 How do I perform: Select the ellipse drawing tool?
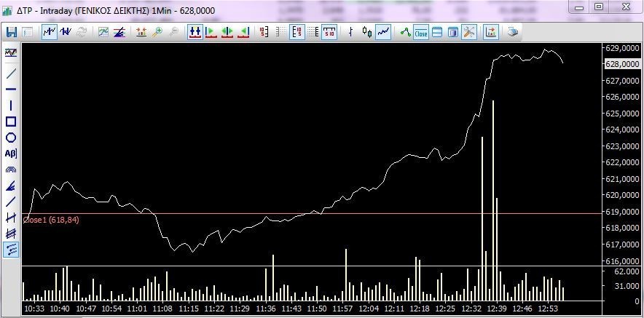click(x=11, y=138)
